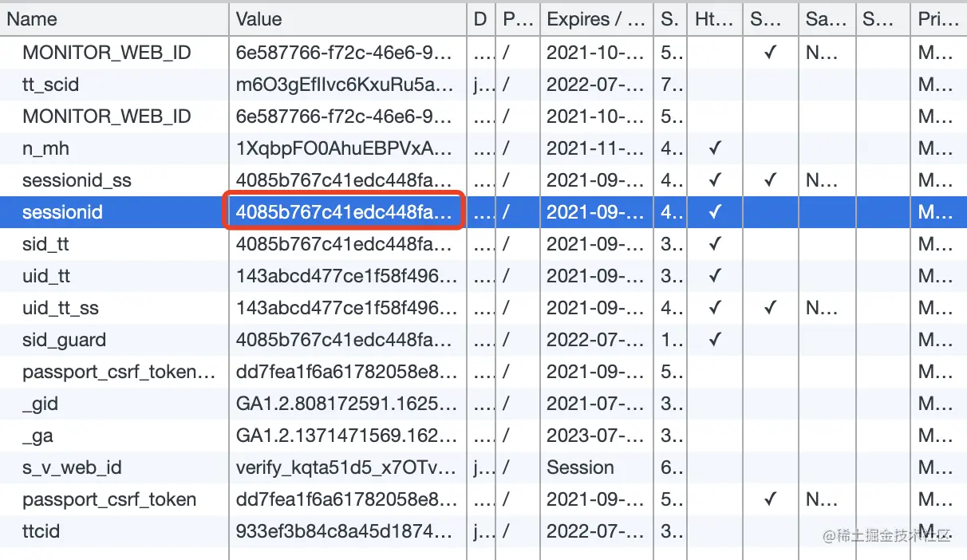Click the 2022-07-… expiry in the tt_scid row
This screenshot has width=967, height=560.
(x=595, y=85)
